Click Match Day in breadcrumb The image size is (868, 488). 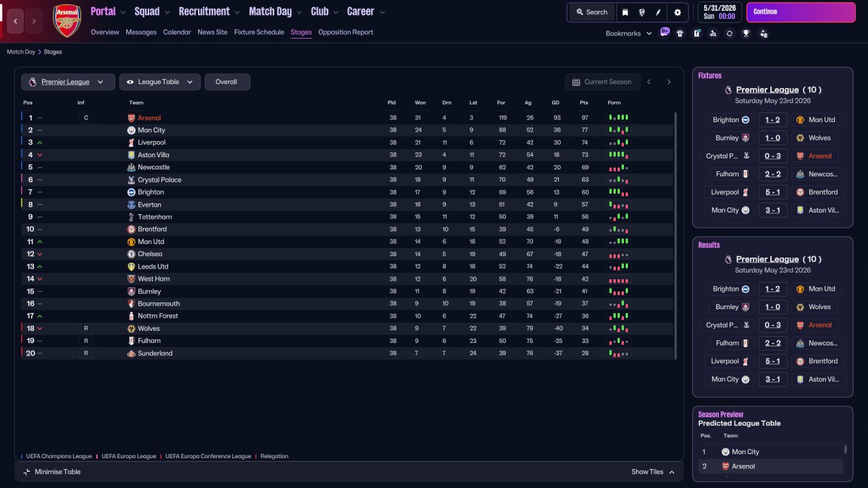coord(21,52)
